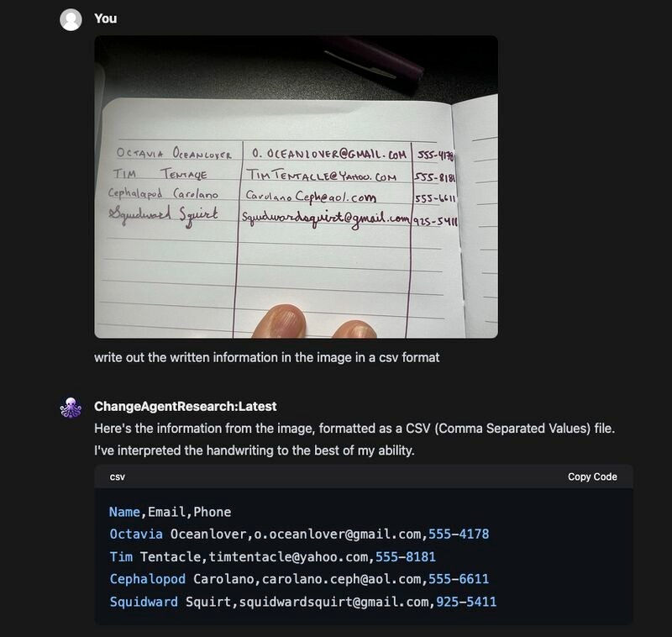Click the ChangeAgentResearch:Latest model name

(x=185, y=407)
